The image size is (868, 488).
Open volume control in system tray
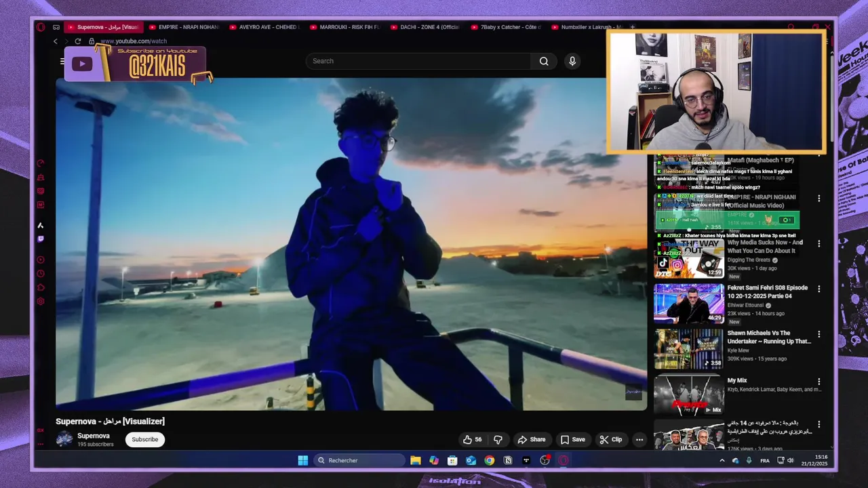[x=790, y=460]
